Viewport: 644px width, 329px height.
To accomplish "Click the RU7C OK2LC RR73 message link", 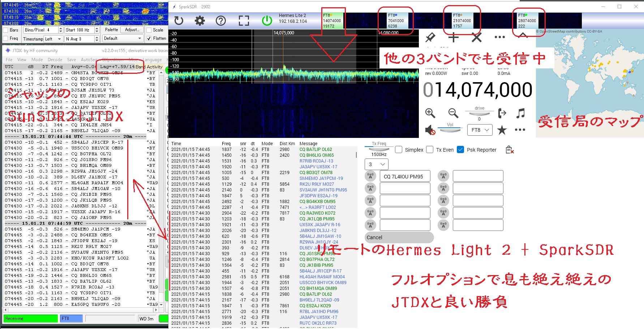I will tap(318, 323).
